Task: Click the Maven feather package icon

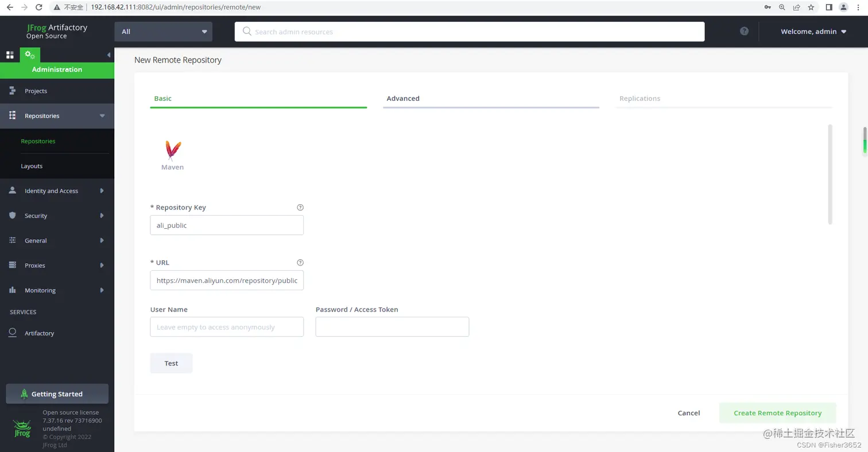Action: 172,151
